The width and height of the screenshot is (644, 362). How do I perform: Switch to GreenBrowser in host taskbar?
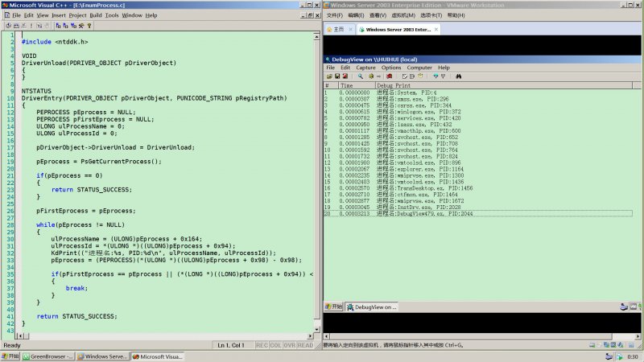pyautogui.click(x=48, y=356)
